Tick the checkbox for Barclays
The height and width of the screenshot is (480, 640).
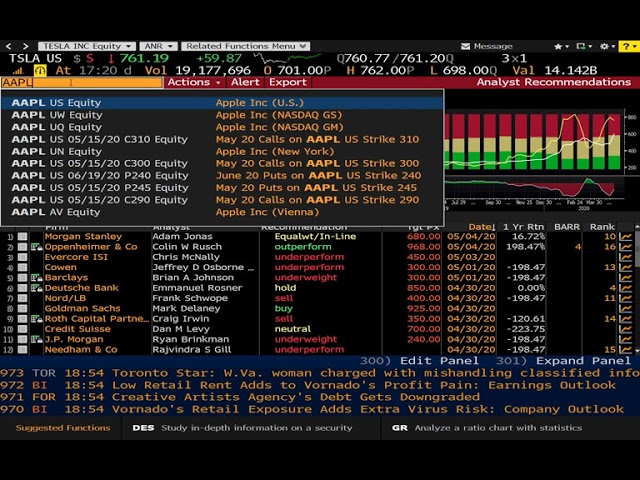(x=22, y=278)
